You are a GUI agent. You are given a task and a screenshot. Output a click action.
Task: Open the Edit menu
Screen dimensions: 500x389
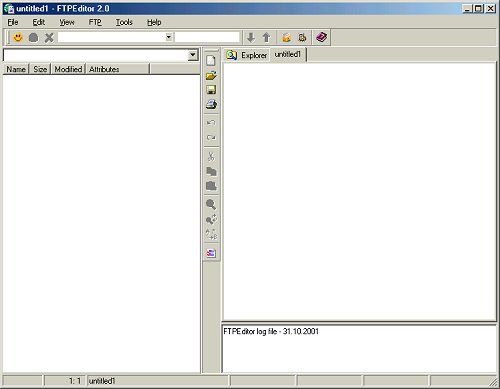point(38,22)
